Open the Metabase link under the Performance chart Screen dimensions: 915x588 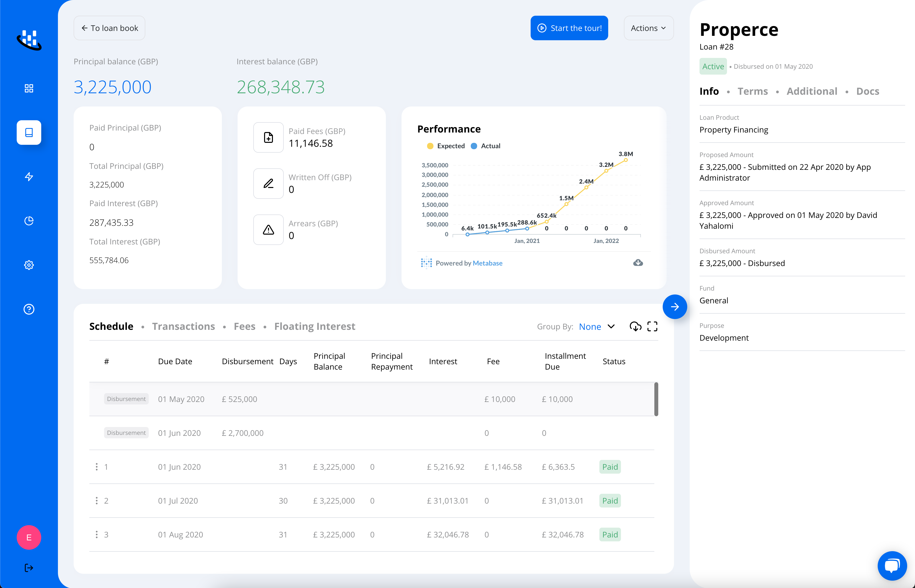(x=487, y=263)
